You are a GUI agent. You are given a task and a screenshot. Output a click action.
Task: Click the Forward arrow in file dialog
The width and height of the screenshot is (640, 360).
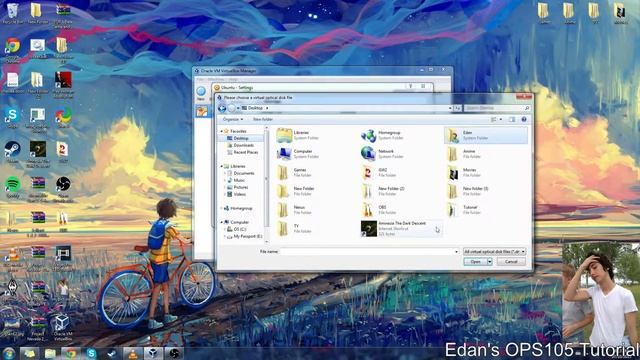(x=231, y=108)
